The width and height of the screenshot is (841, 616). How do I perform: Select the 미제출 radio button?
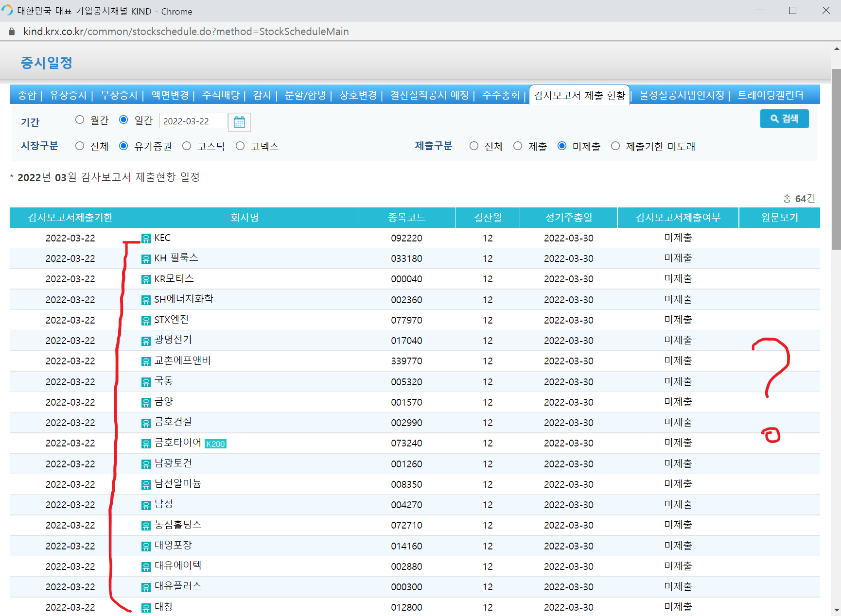click(x=562, y=146)
